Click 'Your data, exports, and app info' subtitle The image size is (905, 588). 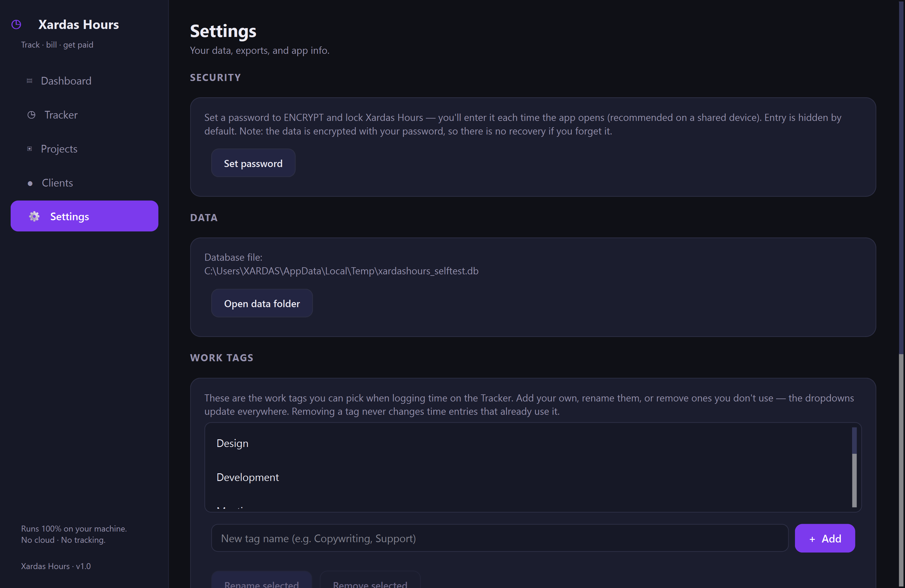click(x=260, y=51)
